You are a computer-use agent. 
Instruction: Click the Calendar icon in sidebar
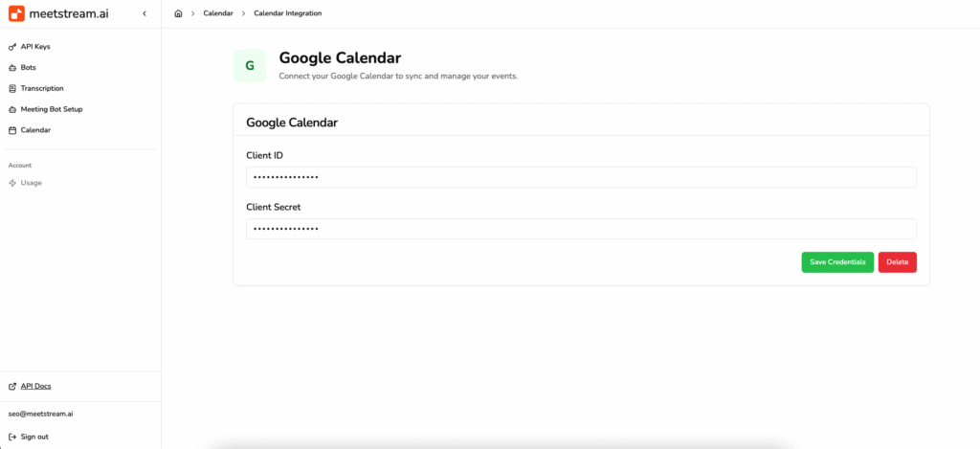point(12,130)
